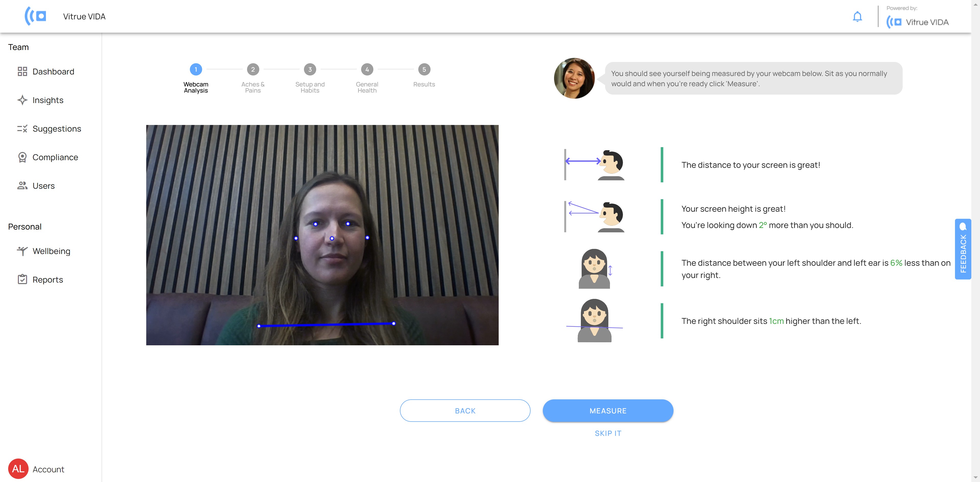
Task: Click the screen distance illustration icon
Action: [x=594, y=164]
